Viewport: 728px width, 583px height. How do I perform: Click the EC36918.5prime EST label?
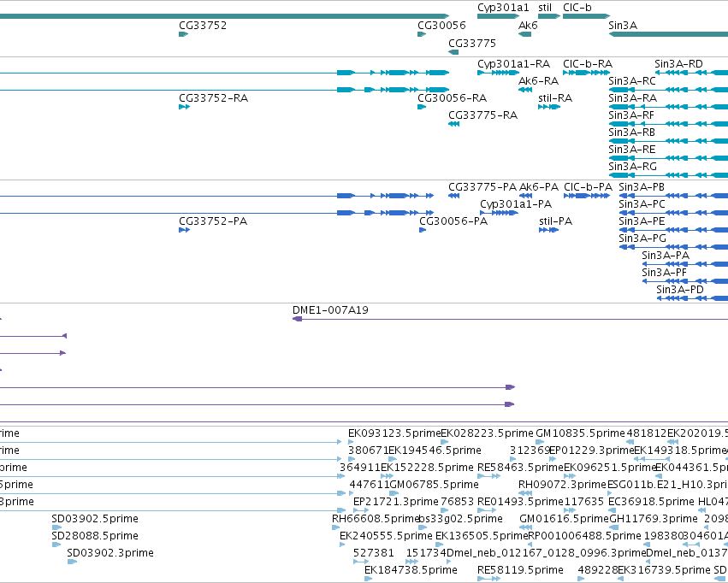(x=651, y=503)
